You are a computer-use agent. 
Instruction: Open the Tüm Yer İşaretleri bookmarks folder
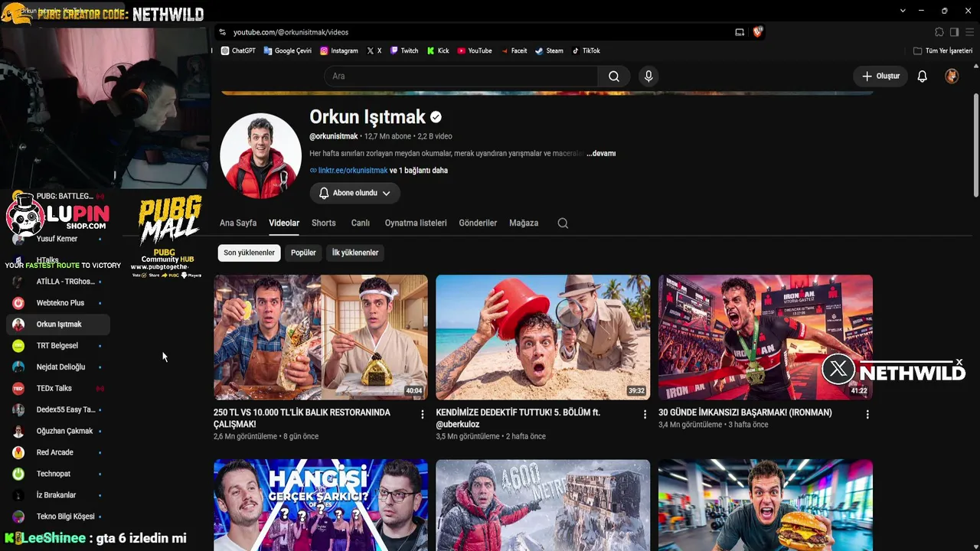tap(943, 51)
